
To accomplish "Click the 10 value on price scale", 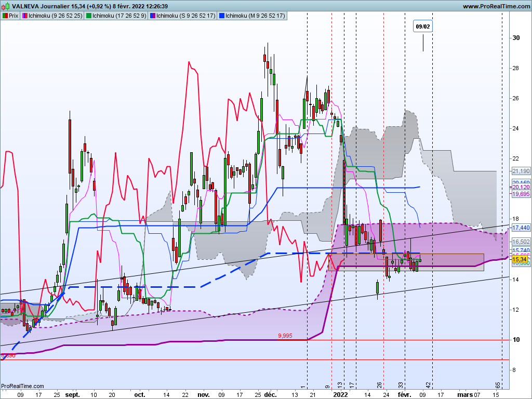I will 516,340.
